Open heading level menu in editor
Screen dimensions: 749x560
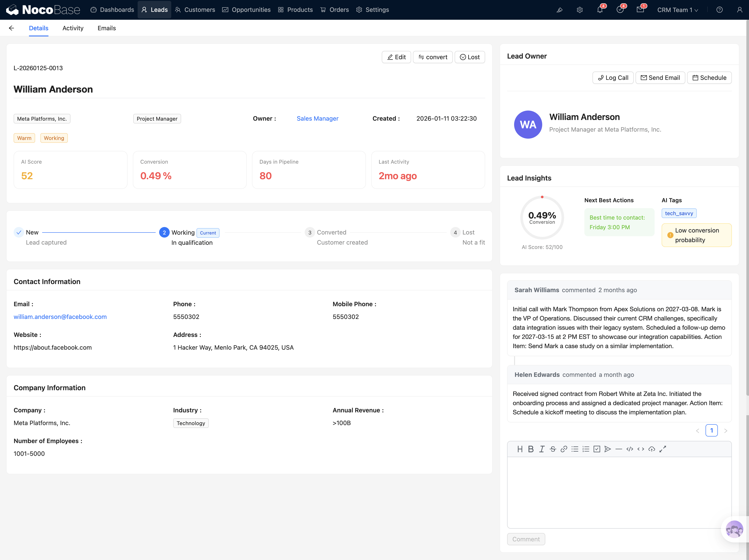click(x=520, y=449)
